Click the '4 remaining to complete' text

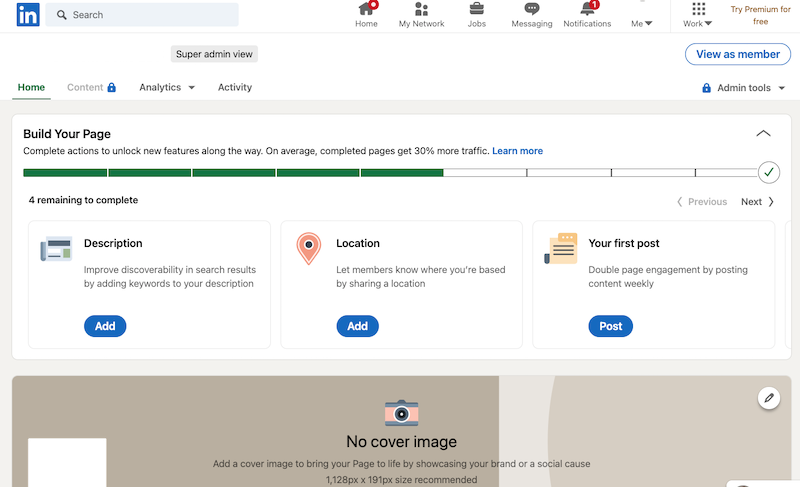point(83,200)
